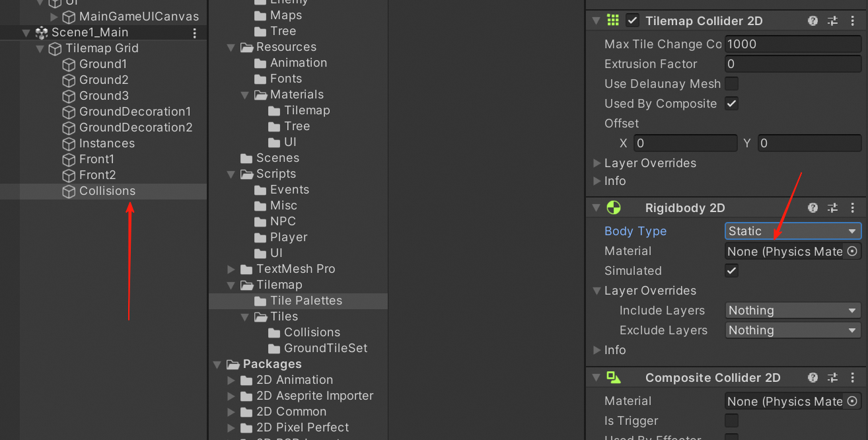Open the Exclude Layers dropdown

pos(792,330)
